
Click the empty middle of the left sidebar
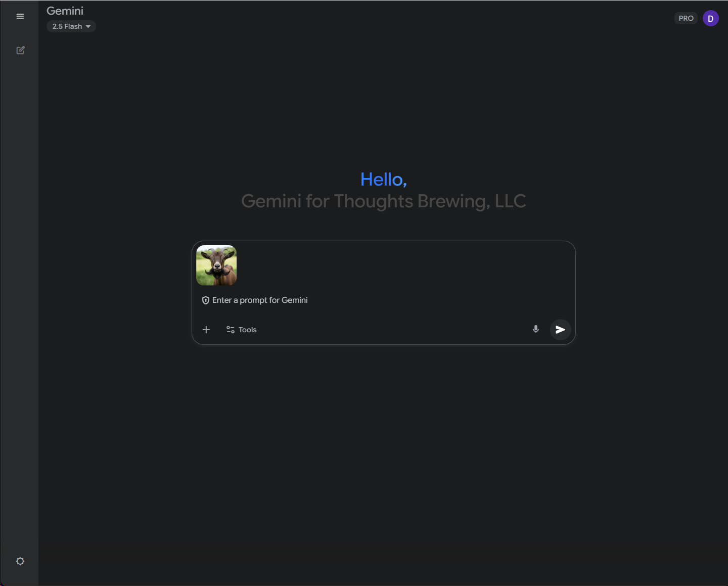(x=20, y=303)
